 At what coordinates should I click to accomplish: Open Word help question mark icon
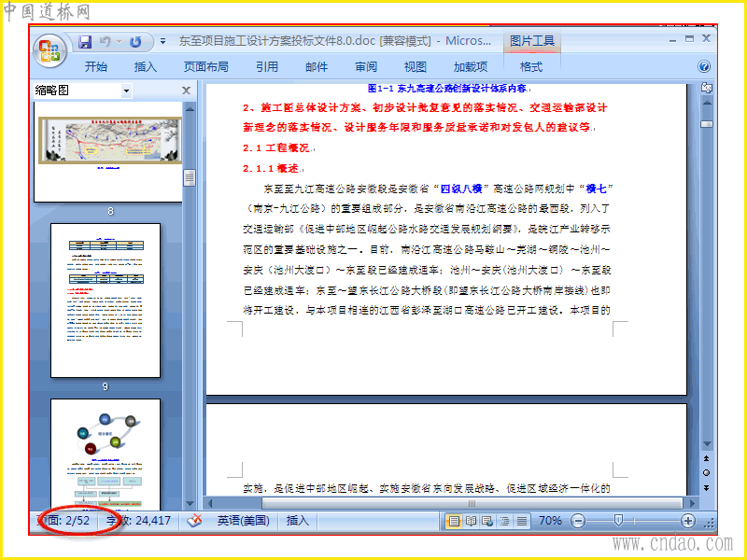pos(704,66)
